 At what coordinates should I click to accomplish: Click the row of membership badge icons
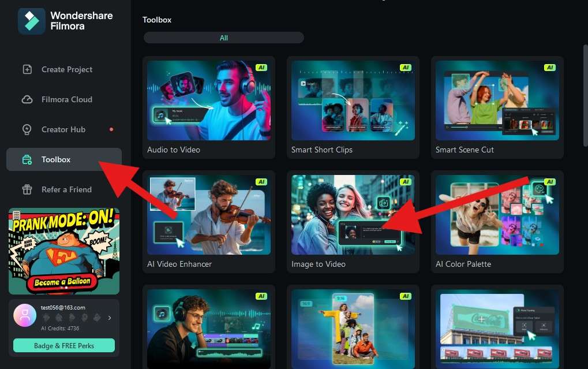pos(72,318)
